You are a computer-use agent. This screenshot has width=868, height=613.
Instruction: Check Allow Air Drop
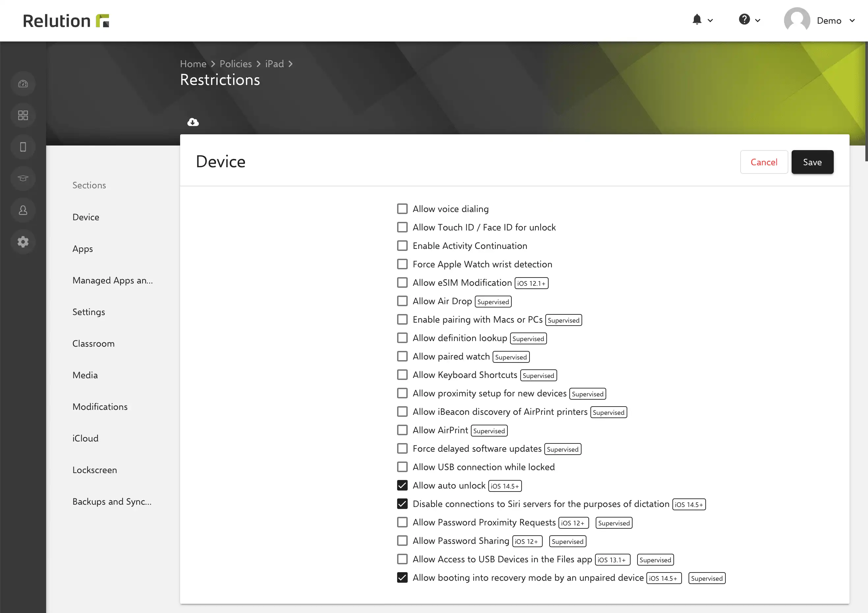pyautogui.click(x=402, y=301)
